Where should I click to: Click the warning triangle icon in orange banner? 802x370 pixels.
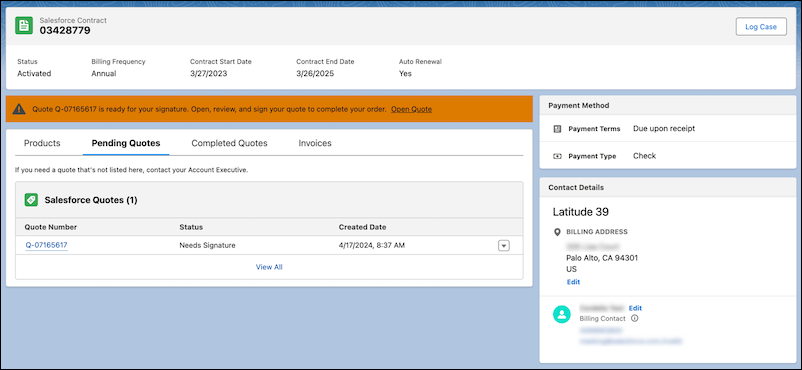(19, 109)
